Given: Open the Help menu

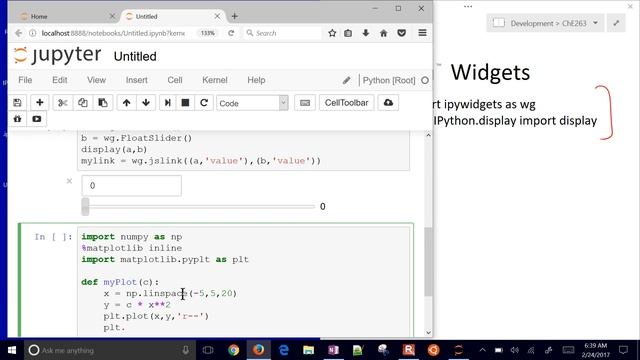Looking at the screenshot, I should [x=256, y=80].
